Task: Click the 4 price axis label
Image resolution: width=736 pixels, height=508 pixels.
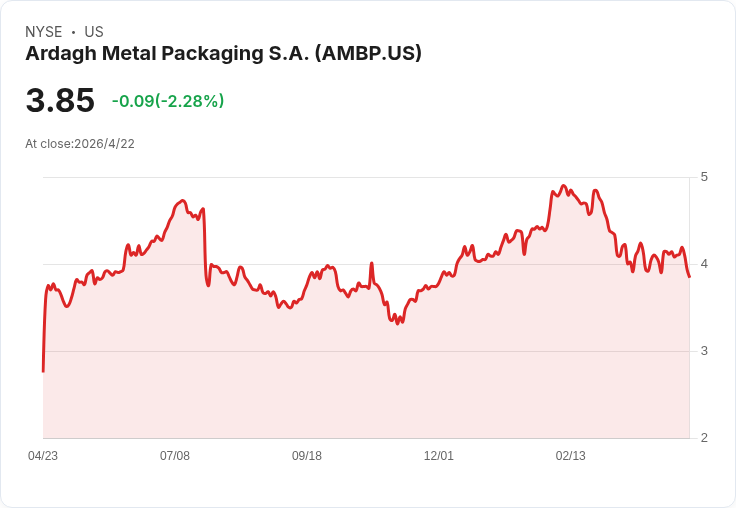Action: 704,264
